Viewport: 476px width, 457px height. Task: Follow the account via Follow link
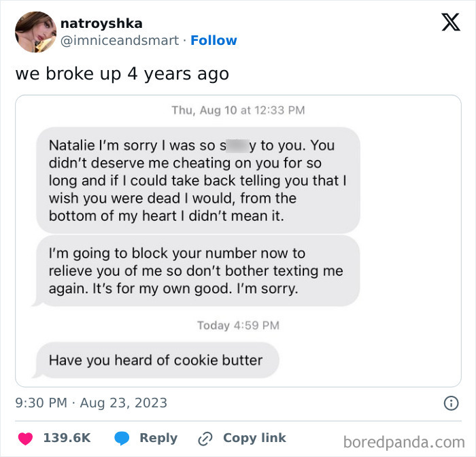pos(214,40)
